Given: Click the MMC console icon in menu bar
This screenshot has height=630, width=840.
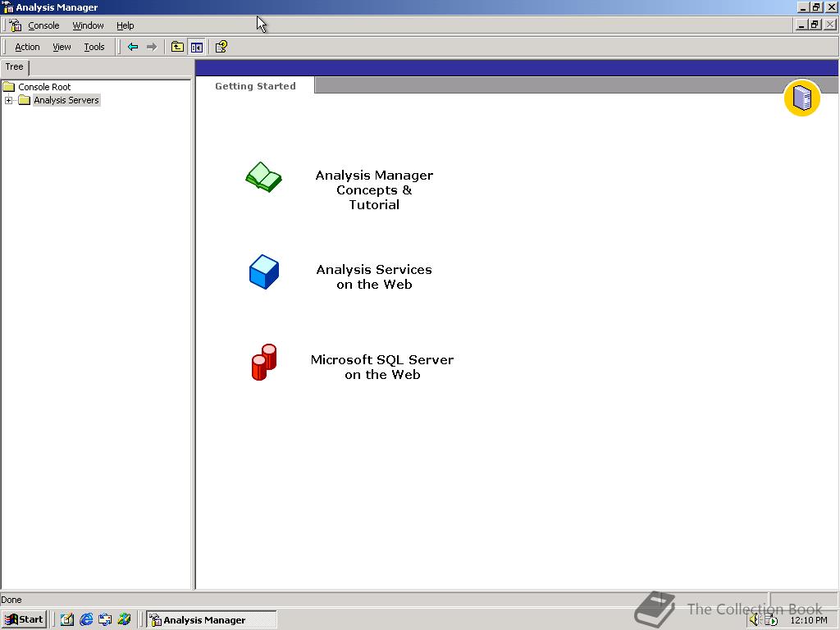Looking at the screenshot, I should tap(16, 25).
